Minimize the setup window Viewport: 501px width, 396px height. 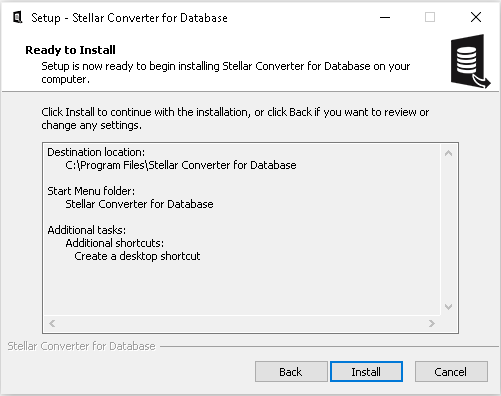(x=385, y=17)
